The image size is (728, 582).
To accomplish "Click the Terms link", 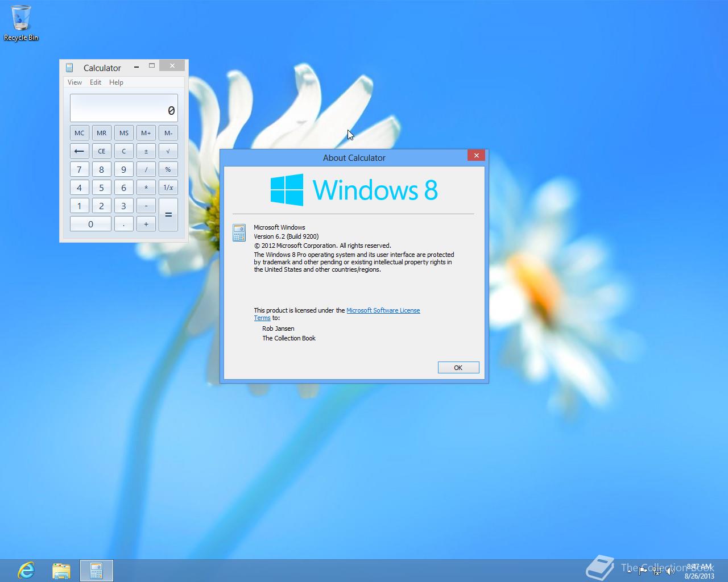I will 262,318.
